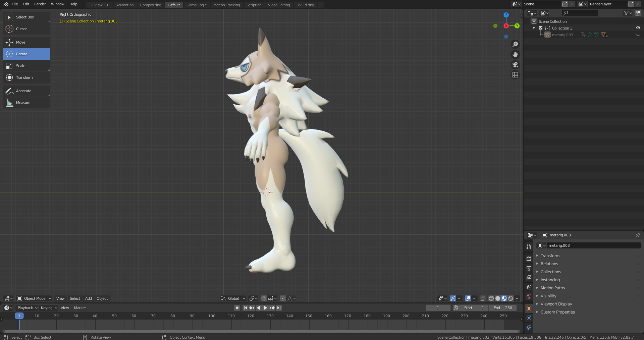Toggle show gizmo button
The width and height of the screenshot is (644, 340).
(452, 298)
